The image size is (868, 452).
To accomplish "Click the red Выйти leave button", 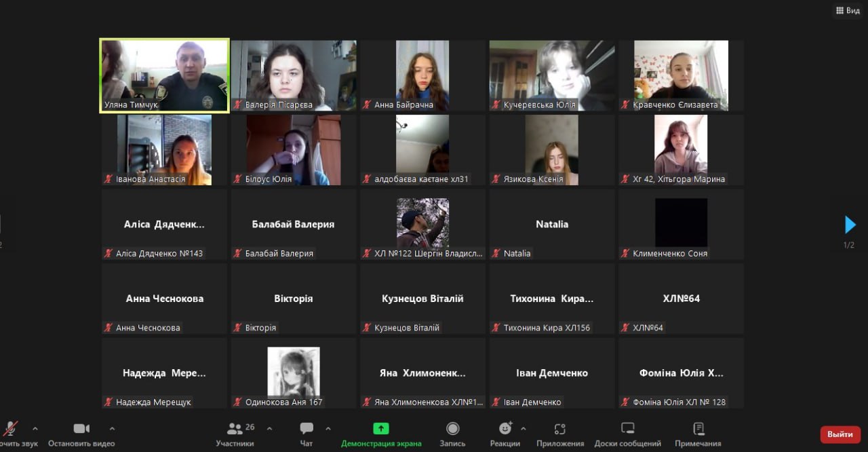I will point(840,434).
